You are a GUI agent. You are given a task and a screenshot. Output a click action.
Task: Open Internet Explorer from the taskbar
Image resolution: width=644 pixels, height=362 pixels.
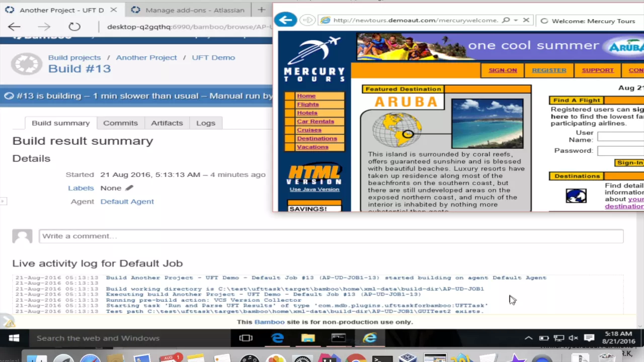[370, 338]
